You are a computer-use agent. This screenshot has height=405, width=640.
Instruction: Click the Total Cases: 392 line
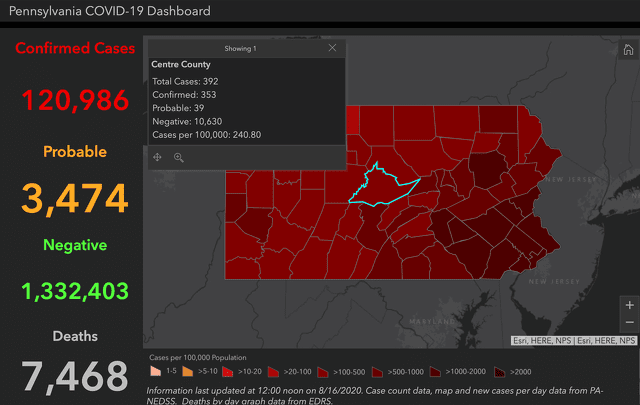185,81
